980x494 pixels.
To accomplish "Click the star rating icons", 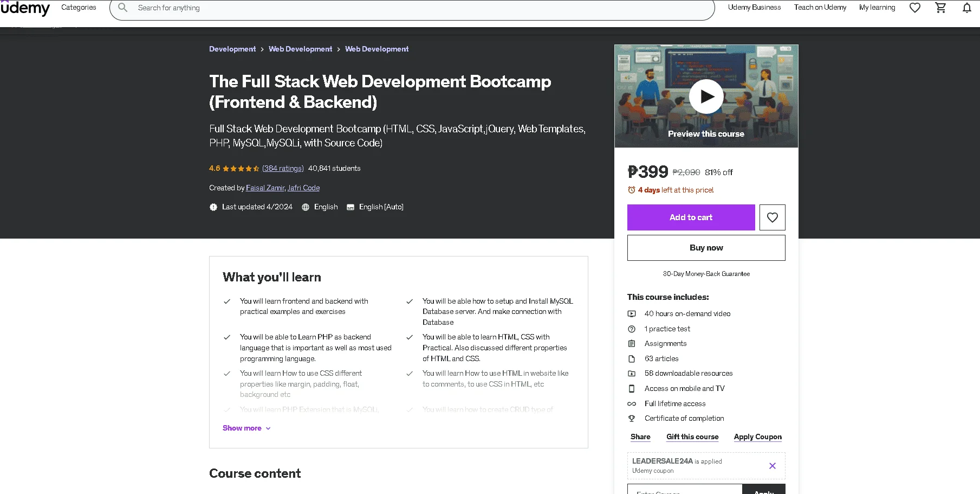I will pyautogui.click(x=241, y=169).
